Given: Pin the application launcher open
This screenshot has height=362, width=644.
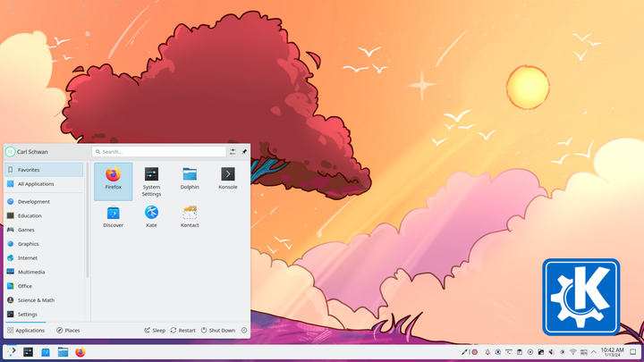Looking at the screenshot, I should pyautogui.click(x=244, y=152).
